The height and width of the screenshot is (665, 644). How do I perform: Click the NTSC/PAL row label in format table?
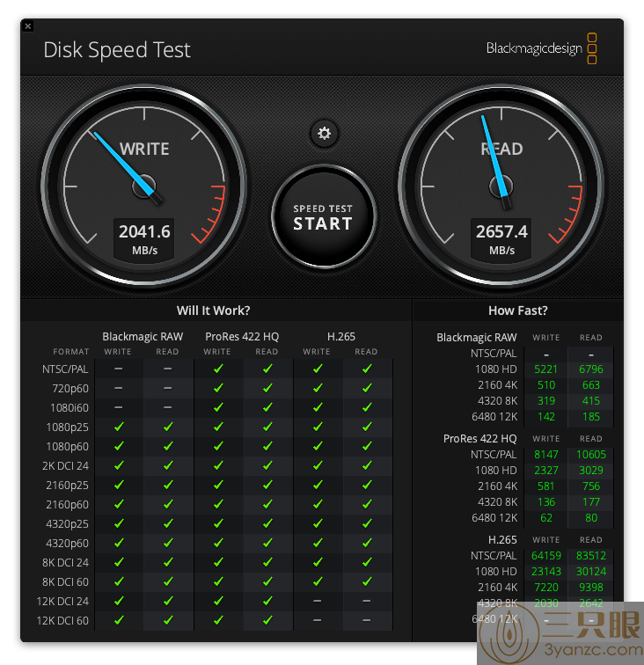[65, 369]
